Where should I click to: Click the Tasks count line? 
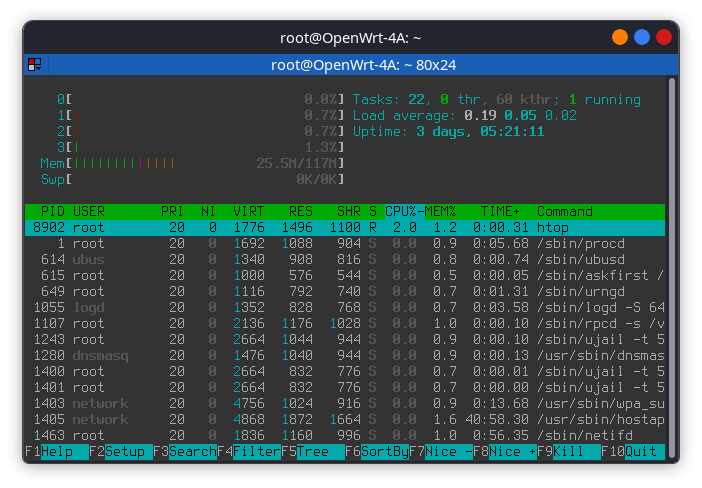(x=497, y=99)
